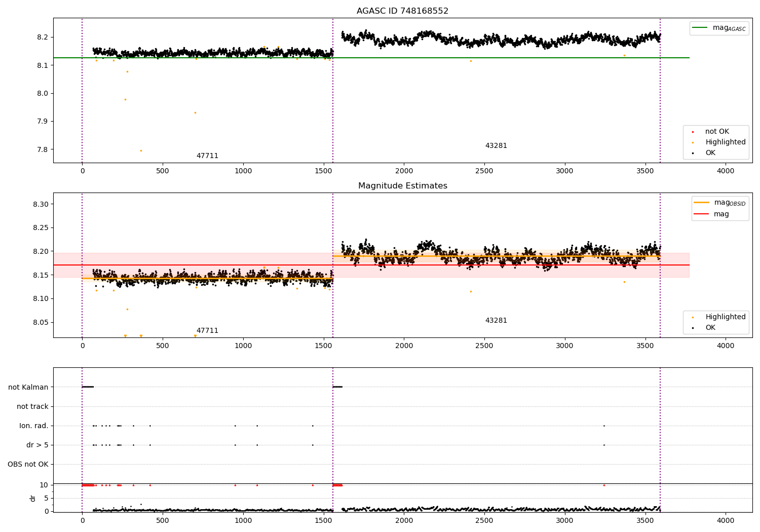The width and height of the screenshot is (760, 532).
Task: Click the red 'not OK' legend dot marker
Action: tap(693, 132)
